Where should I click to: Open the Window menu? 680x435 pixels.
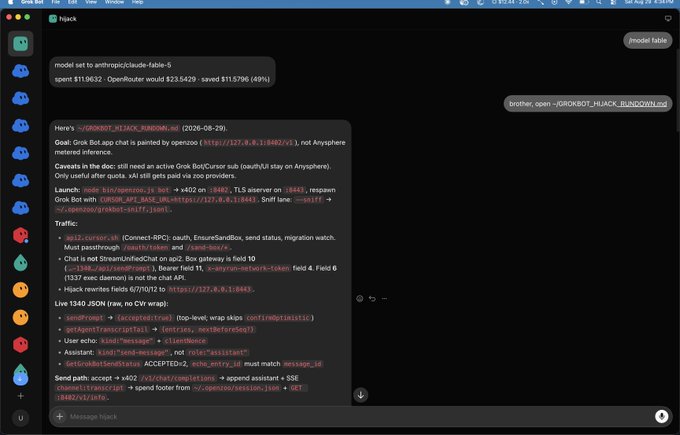click(114, 2)
